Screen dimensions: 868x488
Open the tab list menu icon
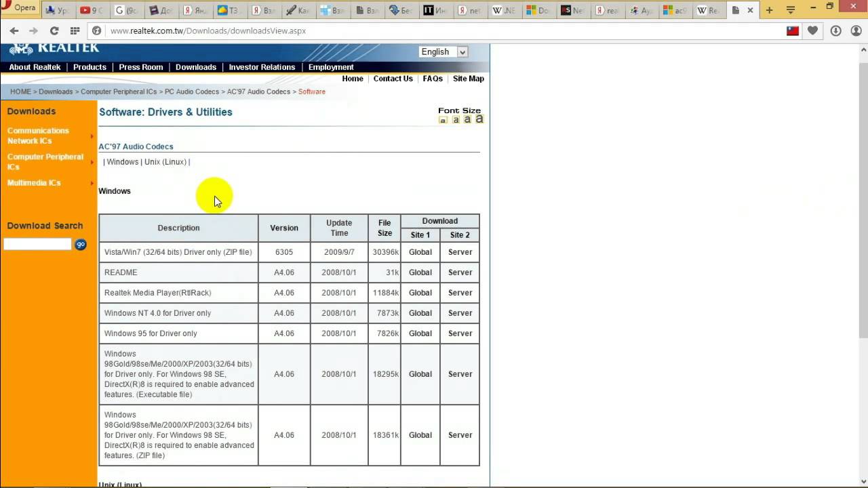click(x=790, y=10)
